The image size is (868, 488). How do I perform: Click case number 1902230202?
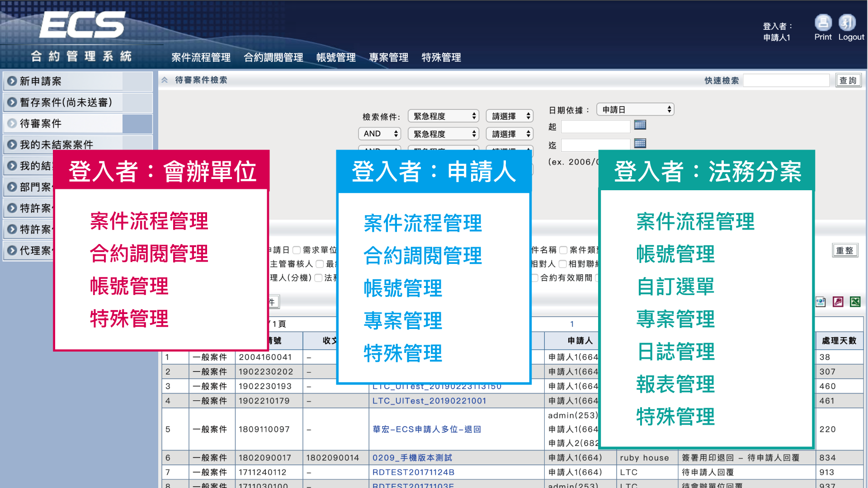click(x=266, y=372)
